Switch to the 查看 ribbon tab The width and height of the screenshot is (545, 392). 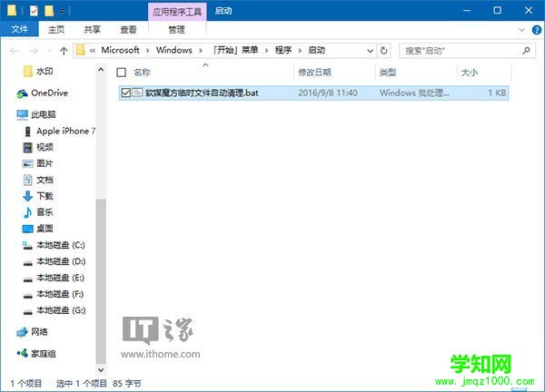pyautogui.click(x=128, y=30)
